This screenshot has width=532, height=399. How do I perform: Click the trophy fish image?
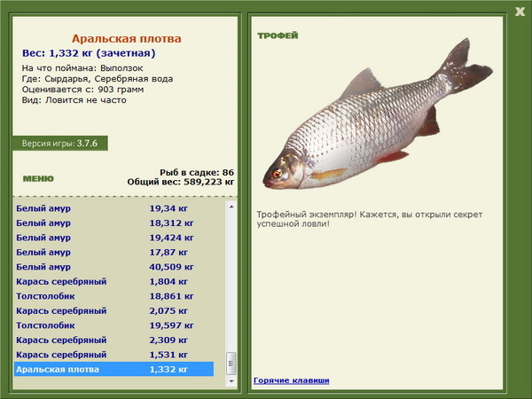378,114
